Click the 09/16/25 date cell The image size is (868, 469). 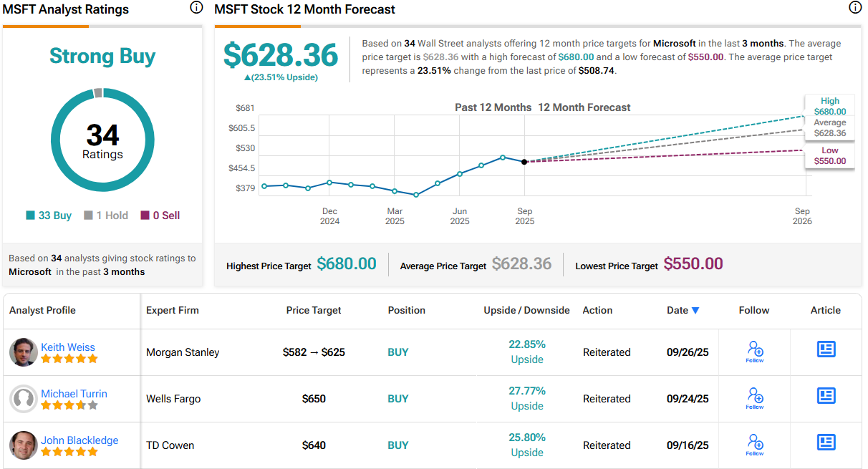(x=688, y=445)
